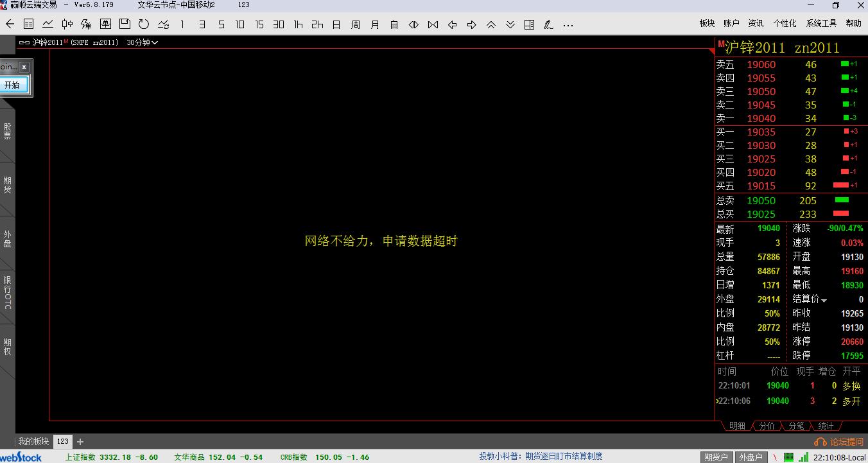The width and height of the screenshot is (868, 463).
Task: Switch to the 明细 tab
Action: click(736, 426)
